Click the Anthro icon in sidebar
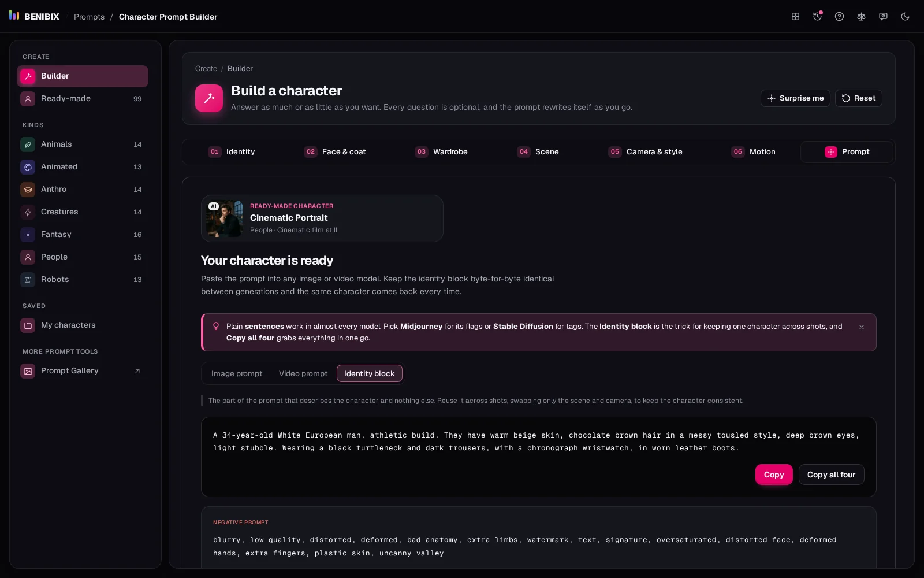924x578 pixels. [x=28, y=190]
